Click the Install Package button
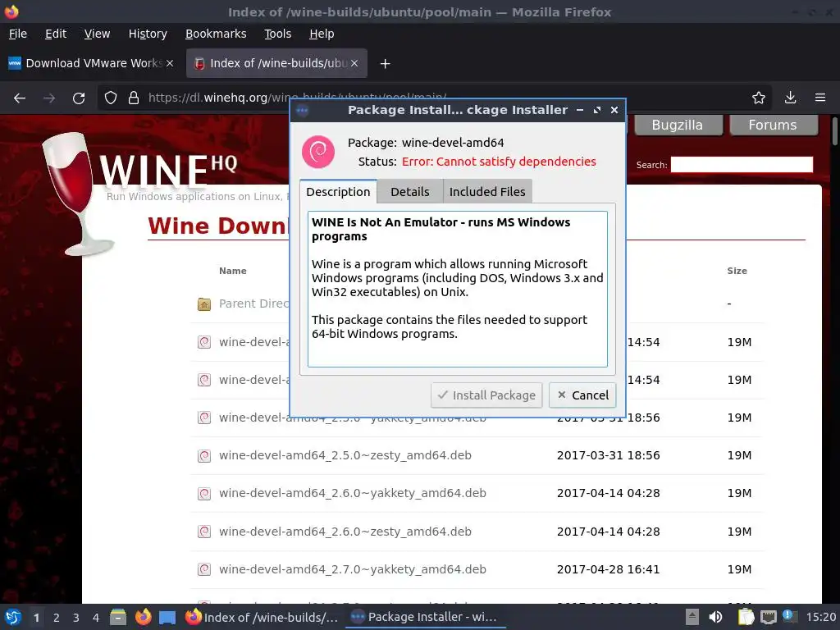The height and width of the screenshot is (630, 840). (x=486, y=395)
